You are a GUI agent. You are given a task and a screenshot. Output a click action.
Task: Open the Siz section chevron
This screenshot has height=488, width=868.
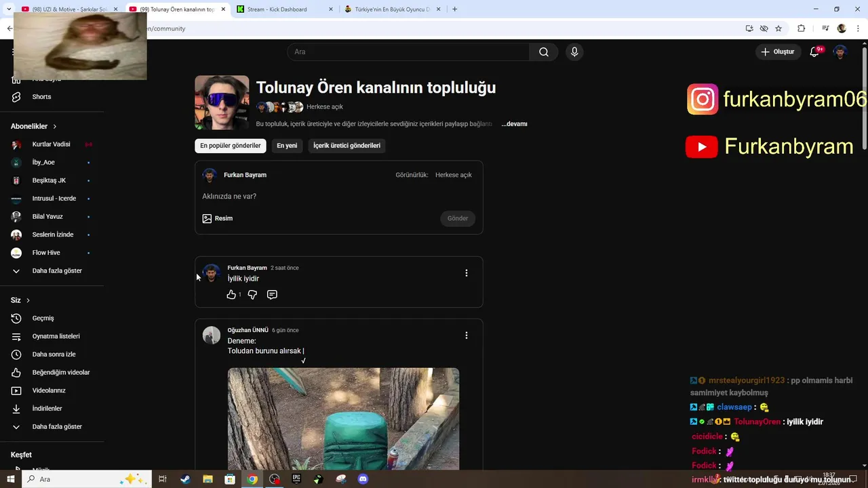28,300
